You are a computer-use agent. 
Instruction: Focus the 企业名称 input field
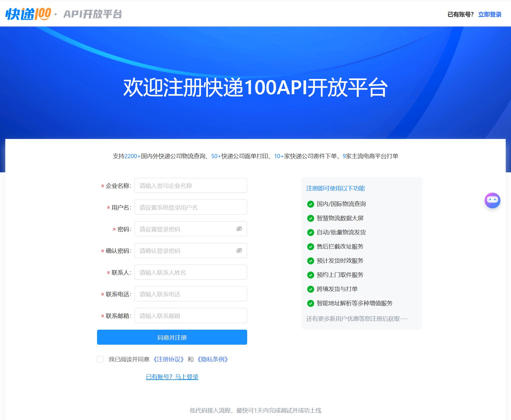[x=191, y=185]
